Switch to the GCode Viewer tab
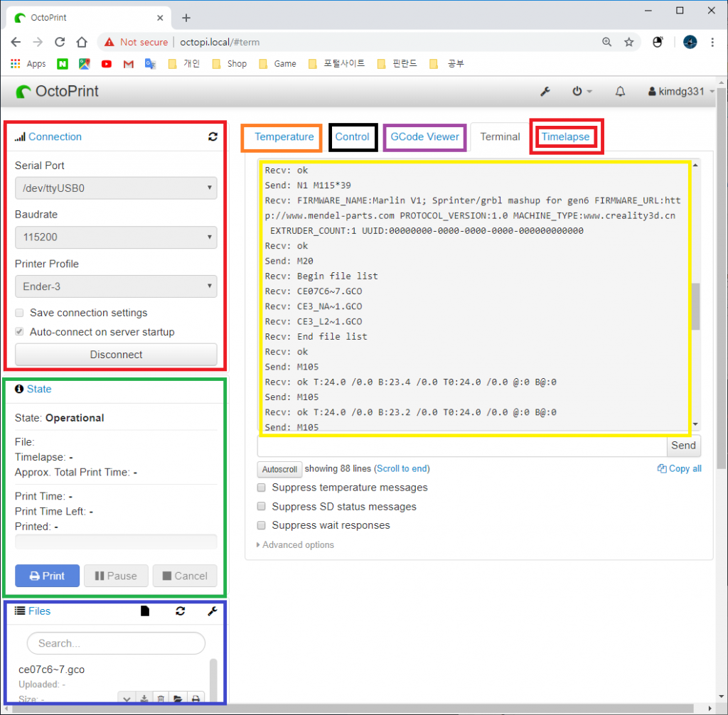728x715 pixels. tap(424, 137)
